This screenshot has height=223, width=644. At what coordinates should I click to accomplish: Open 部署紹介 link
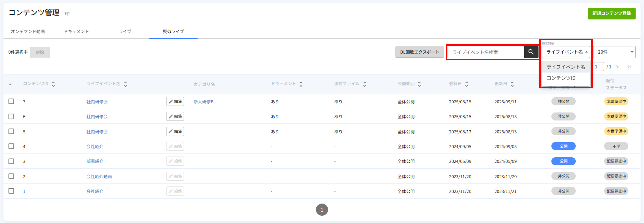(x=95, y=161)
